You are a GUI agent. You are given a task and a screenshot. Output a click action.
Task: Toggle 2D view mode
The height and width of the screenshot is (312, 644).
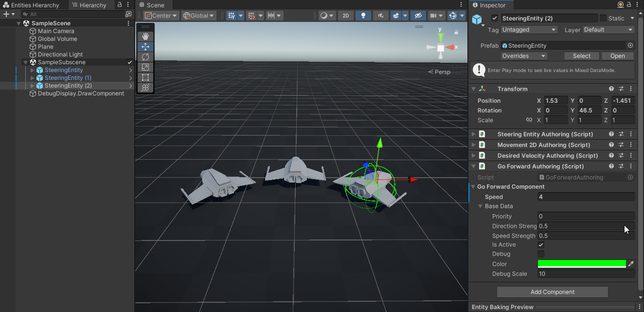click(345, 16)
